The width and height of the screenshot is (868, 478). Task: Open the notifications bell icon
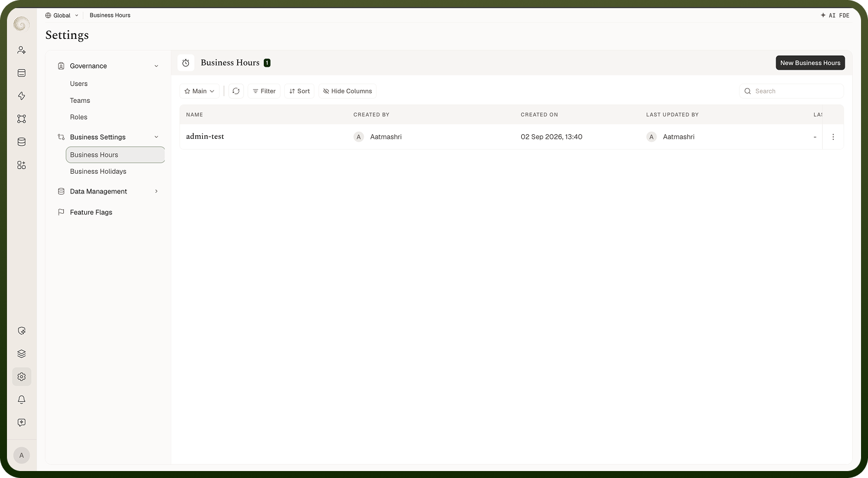click(21, 400)
